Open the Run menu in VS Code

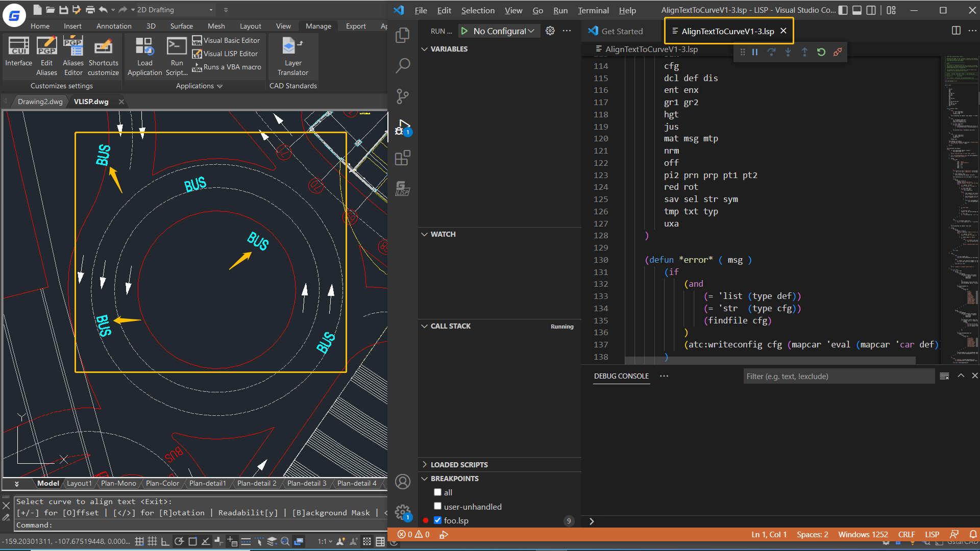560,10
